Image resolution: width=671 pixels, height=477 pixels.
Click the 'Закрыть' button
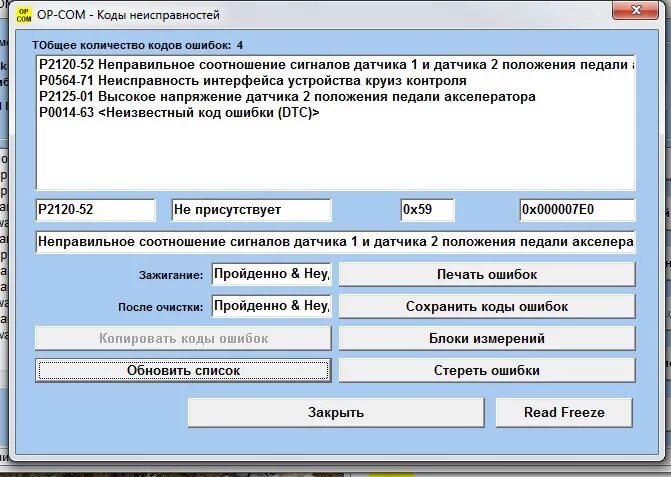[x=336, y=412]
